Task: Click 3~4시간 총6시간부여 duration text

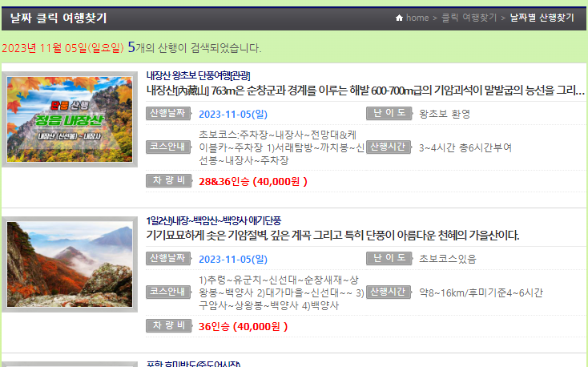Action: (465, 147)
